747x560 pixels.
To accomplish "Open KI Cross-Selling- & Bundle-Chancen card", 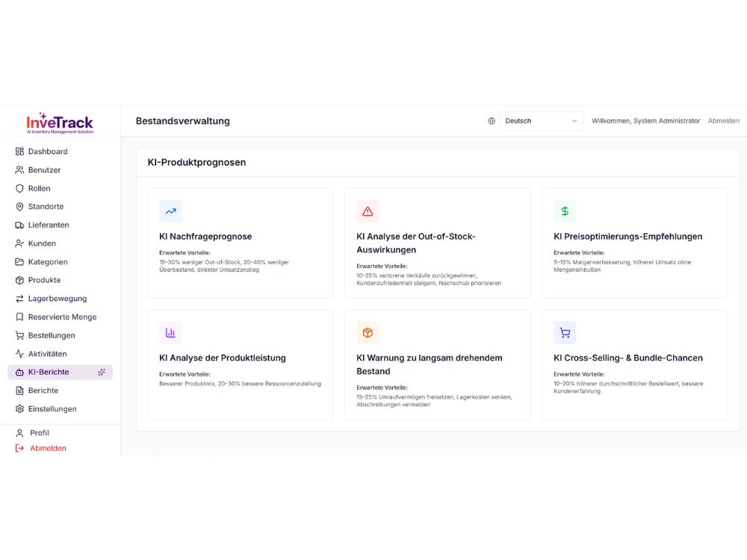I will (635, 365).
